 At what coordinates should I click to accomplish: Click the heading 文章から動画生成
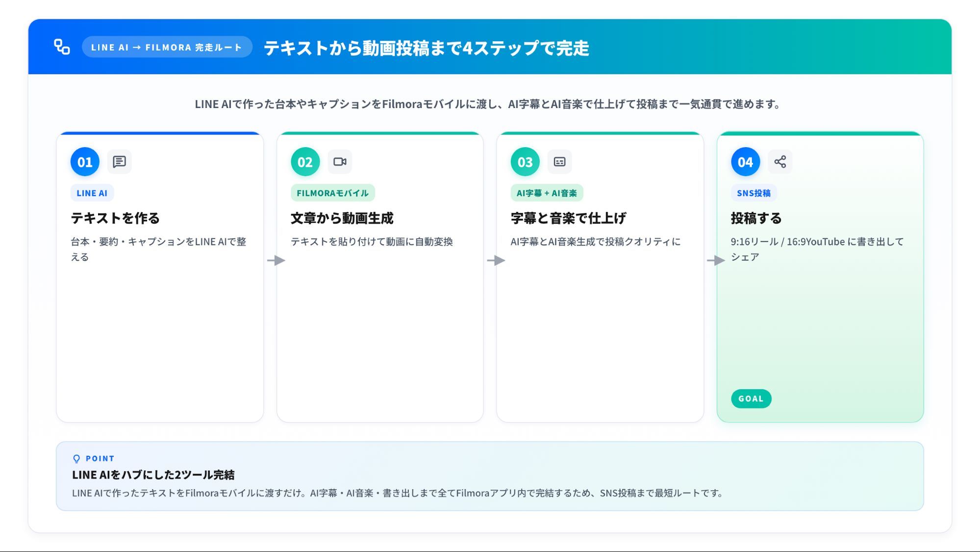tap(342, 218)
